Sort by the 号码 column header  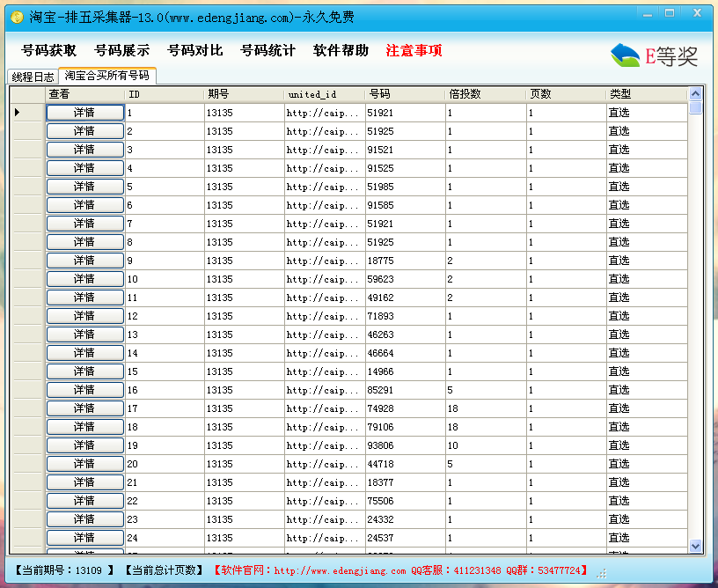tap(405, 94)
